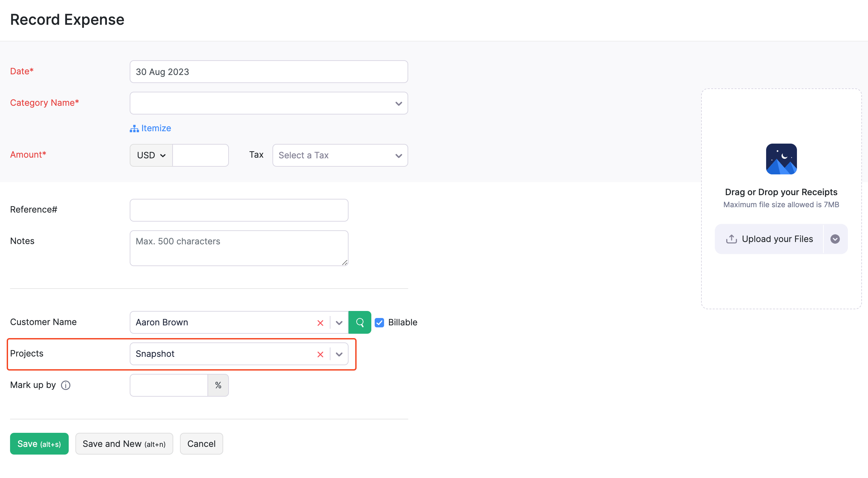
Task: Disable the Billable checkbox
Action: tap(379, 322)
